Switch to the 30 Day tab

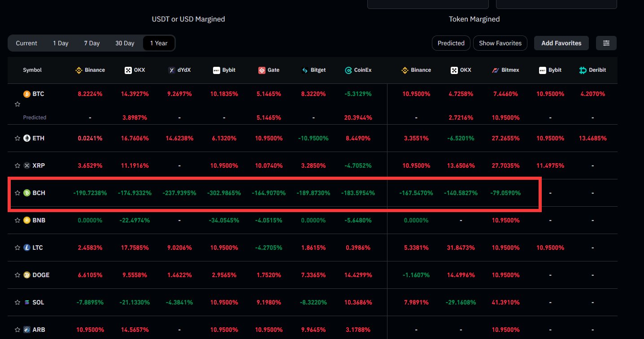click(x=125, y=43)
